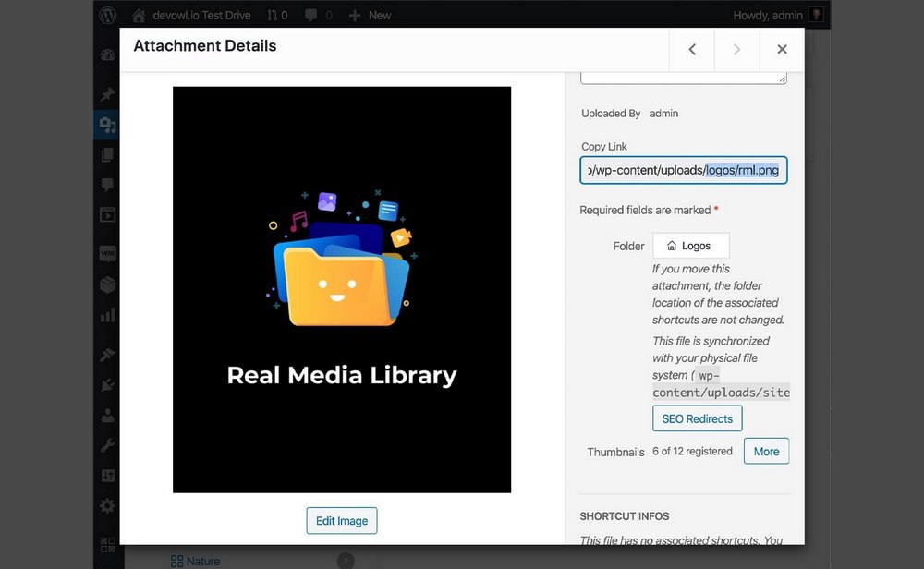The image size is (924, 569).
Task: Open the Logos folder selector
Action: click(x=690, y=246)
